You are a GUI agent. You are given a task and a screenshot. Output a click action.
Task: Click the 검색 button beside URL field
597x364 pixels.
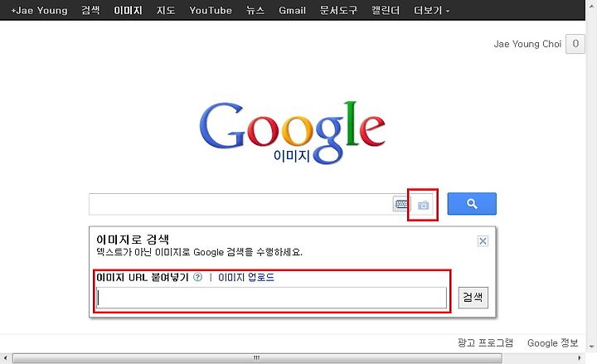pos(473,298)
